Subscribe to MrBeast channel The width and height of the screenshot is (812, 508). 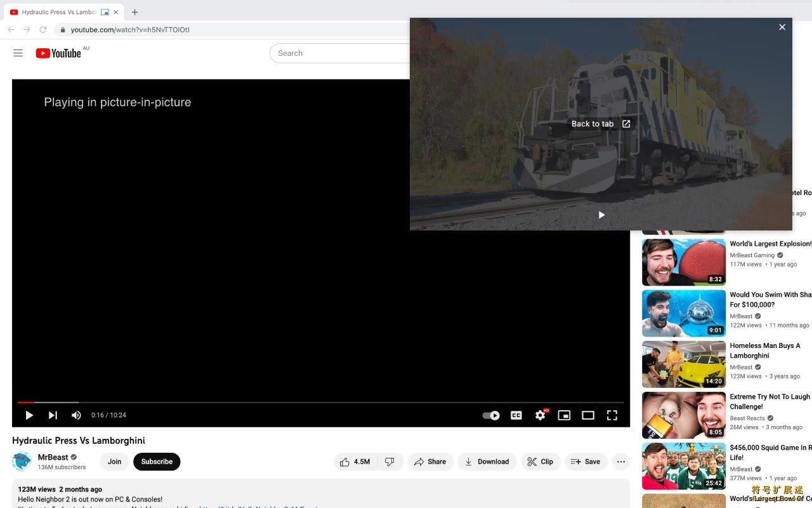pos(157,462)
